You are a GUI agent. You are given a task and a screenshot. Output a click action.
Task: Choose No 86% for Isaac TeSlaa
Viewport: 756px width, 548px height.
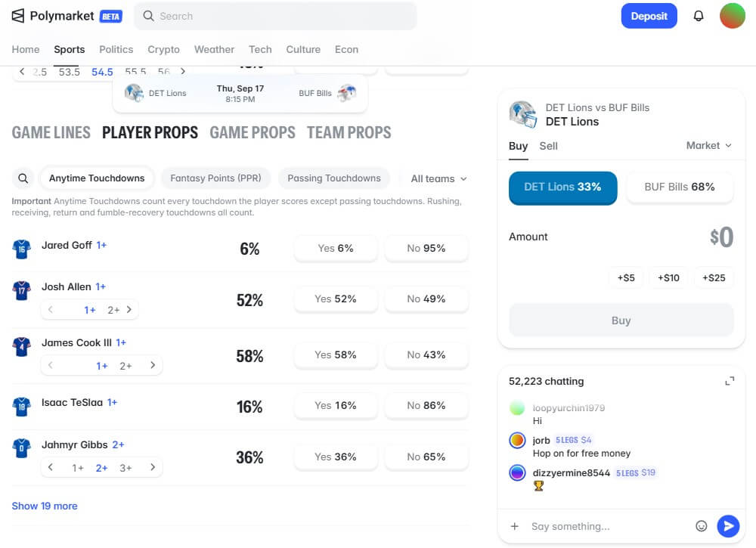(426, 405)
